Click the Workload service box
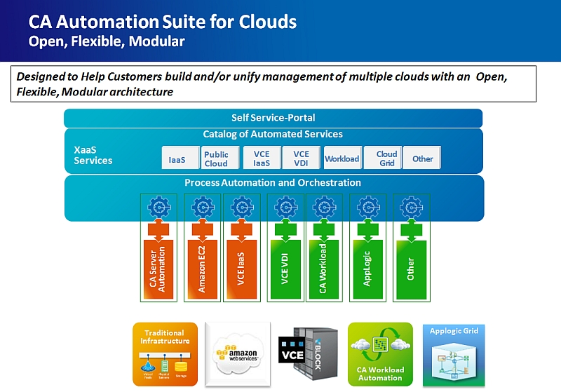The width and height of the screenshot is (561, 392). pyautogui.click(x=343, y=157)
